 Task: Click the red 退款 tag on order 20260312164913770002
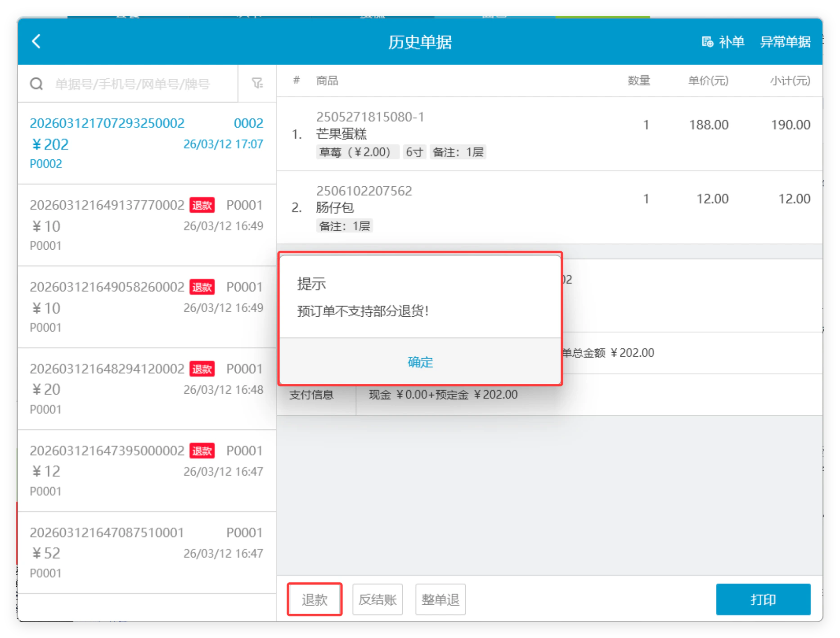coord(202,205)
